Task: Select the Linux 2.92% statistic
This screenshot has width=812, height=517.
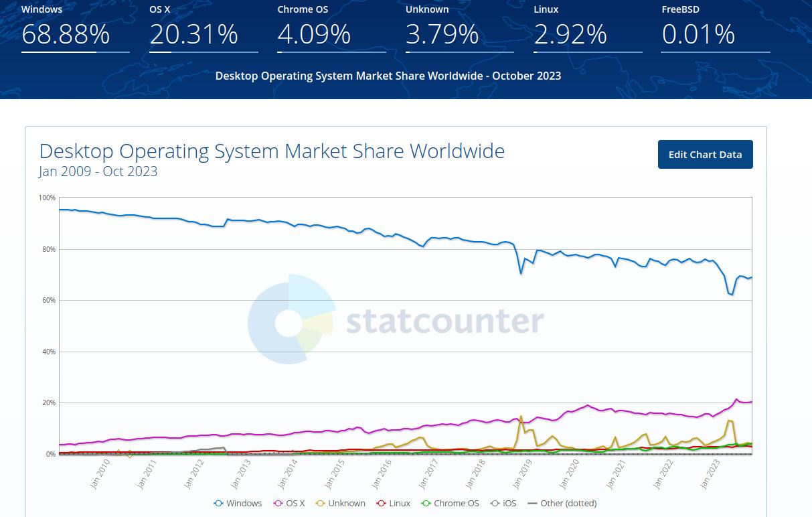Action: click(570, 34)
